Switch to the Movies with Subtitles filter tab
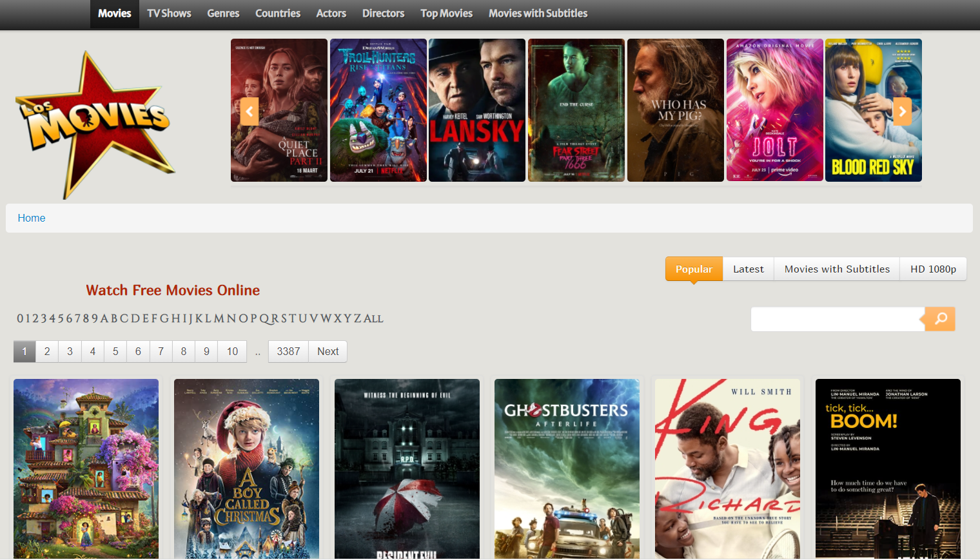Viewport: 980px width, 560px height. point(837,269)
